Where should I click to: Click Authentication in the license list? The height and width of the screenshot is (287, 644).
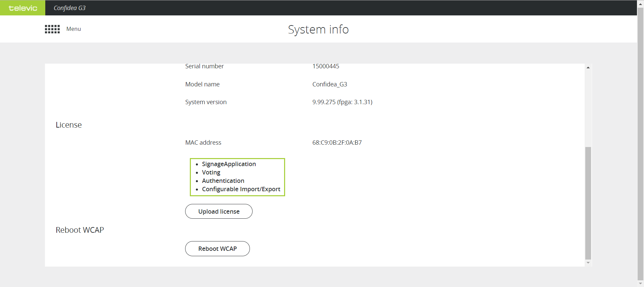(x=223, y=181)
